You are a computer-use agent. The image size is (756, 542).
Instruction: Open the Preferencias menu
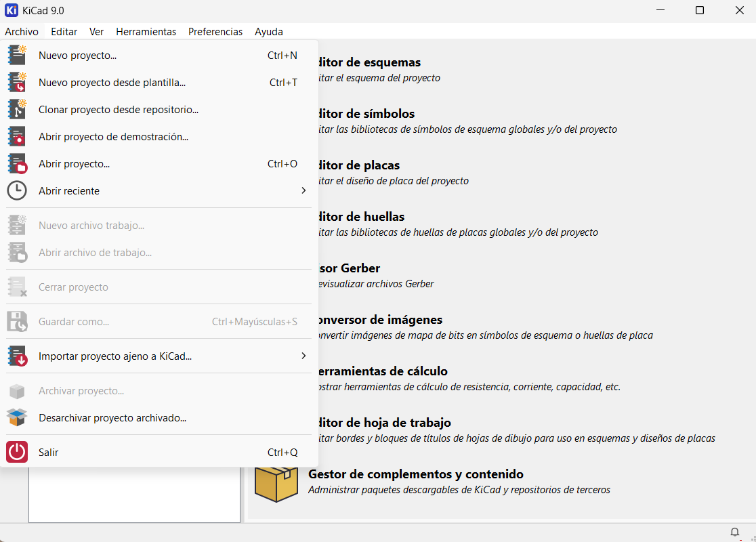click(215, 32)
